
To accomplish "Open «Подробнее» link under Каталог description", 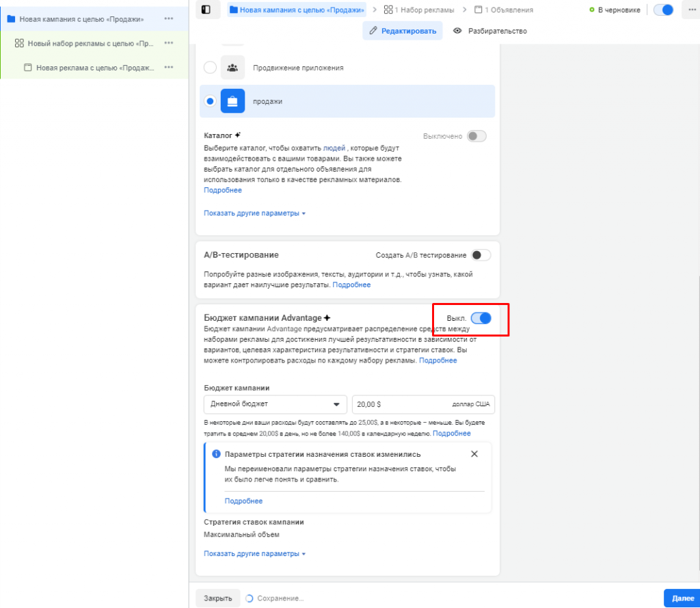I will [x=223, y=190].
